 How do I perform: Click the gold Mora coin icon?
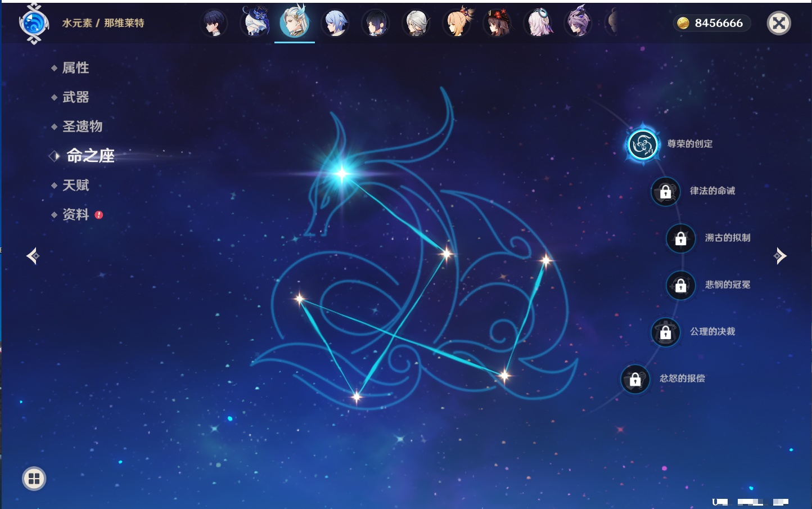[x=683, y=23]
